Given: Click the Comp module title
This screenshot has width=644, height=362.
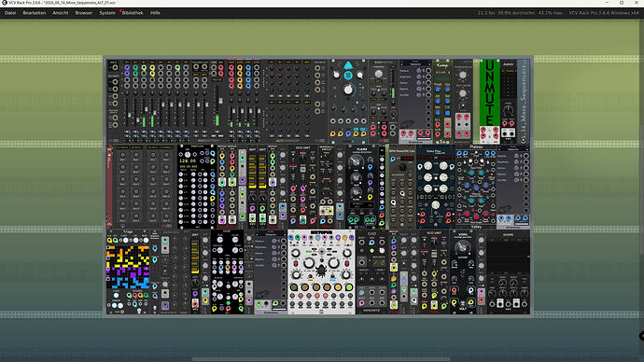Looking at the screenshot, I should (442, 65).
